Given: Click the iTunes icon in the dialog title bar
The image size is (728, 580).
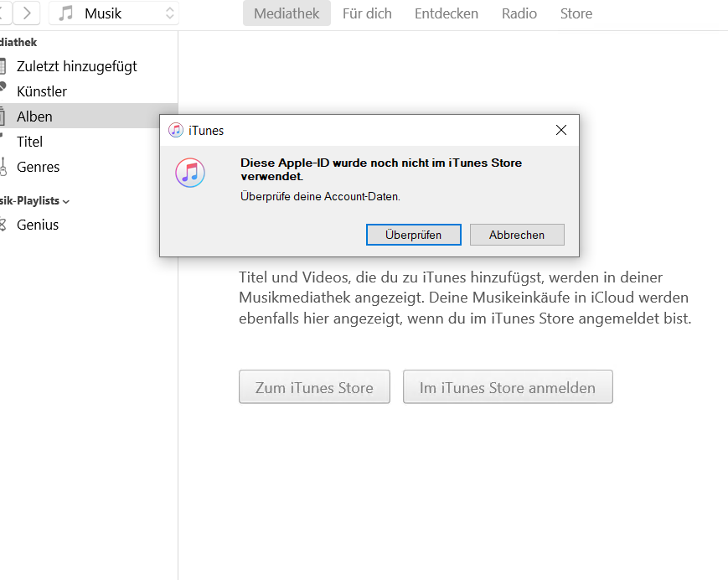Looking at the screenshot, I should point(175,131).
